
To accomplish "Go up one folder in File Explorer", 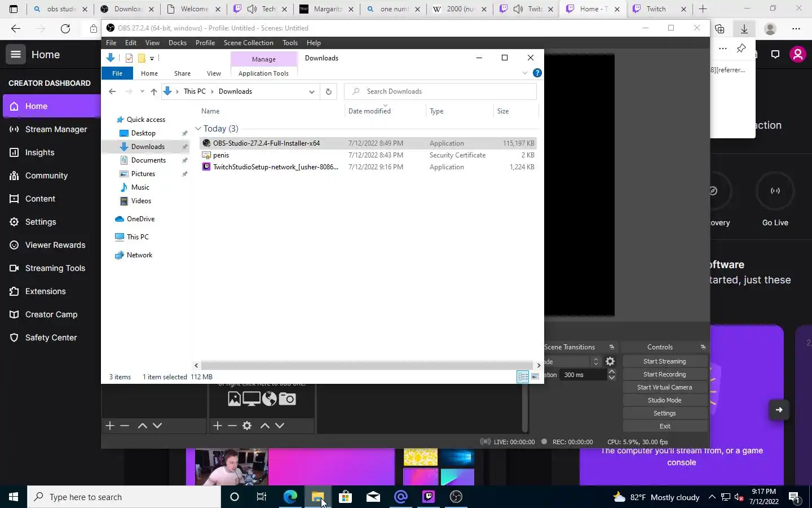I will click(x=153, y=91).
